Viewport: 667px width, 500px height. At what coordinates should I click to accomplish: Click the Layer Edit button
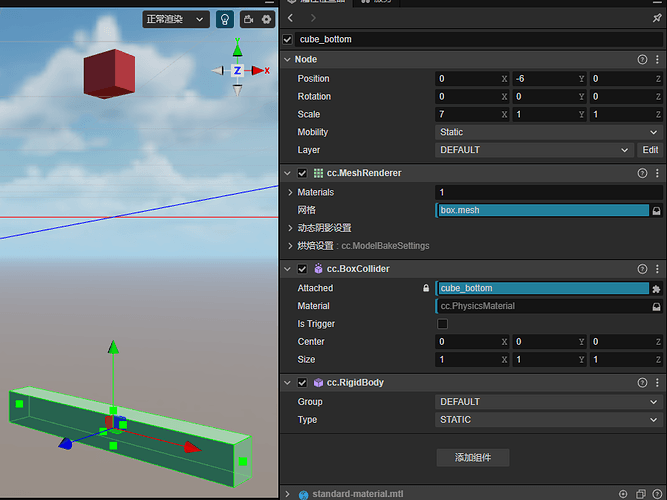pyautogui.click(x=650, y=150)
